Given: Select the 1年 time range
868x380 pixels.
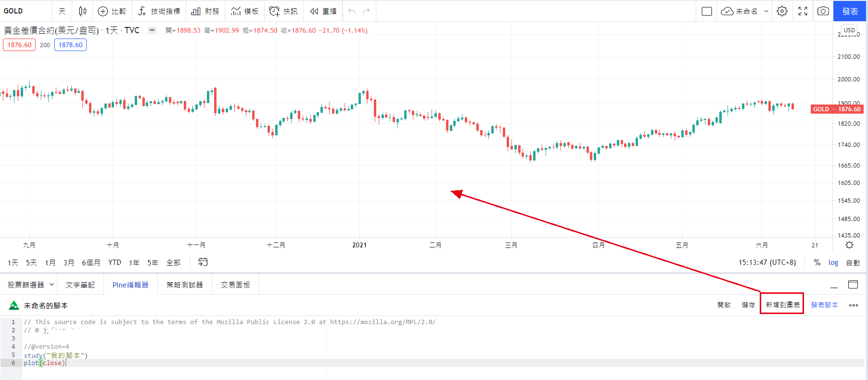Looking at the screenshot, I should click(x=134, y=262).
